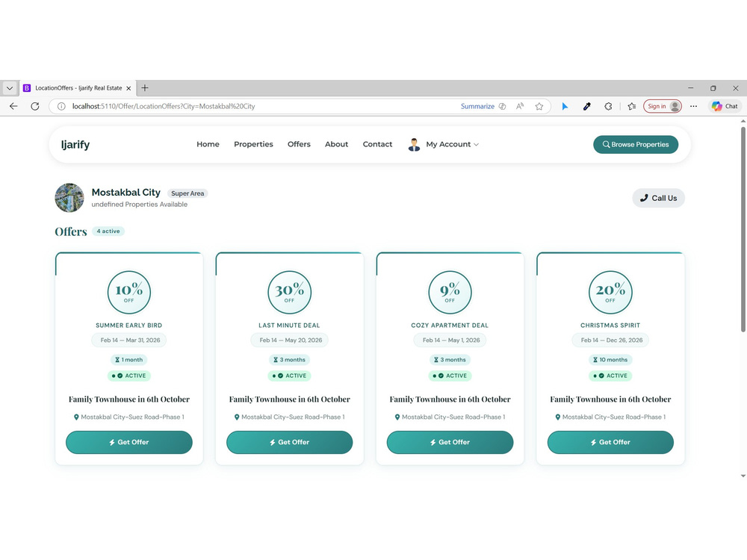Click the LAST MINUTE DEAL title

click(x=290, y=326)
